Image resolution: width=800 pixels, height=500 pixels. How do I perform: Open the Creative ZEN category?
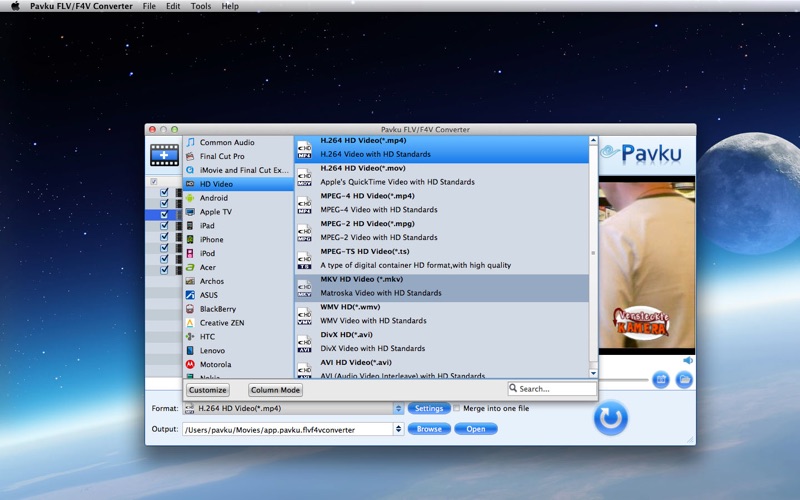pos(238,322)
